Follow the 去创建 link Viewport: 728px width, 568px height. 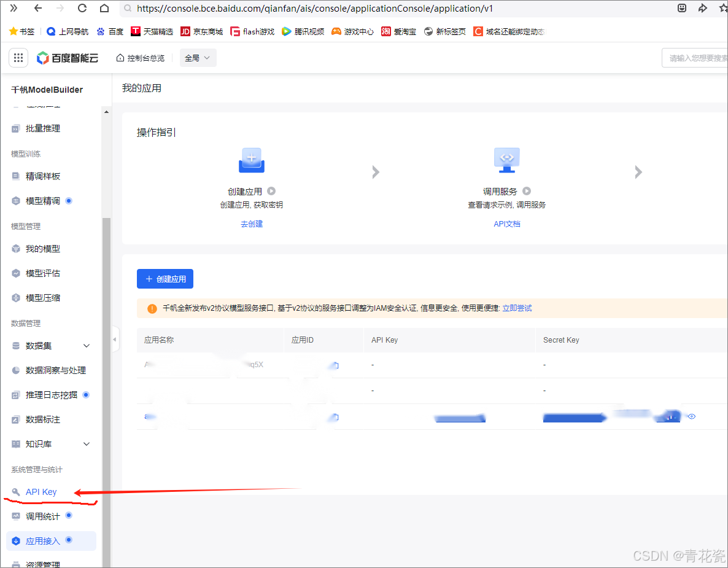[x=252, y=224]
